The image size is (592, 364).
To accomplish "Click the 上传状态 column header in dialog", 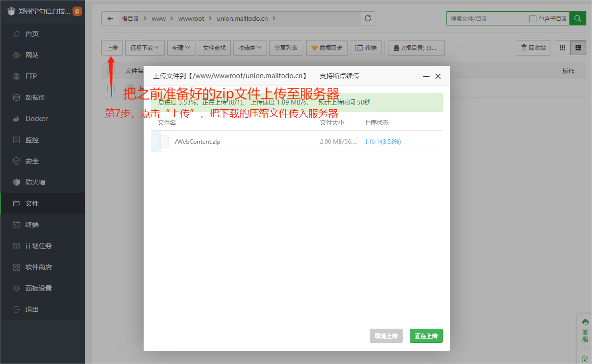I will (x=376, y=122).
